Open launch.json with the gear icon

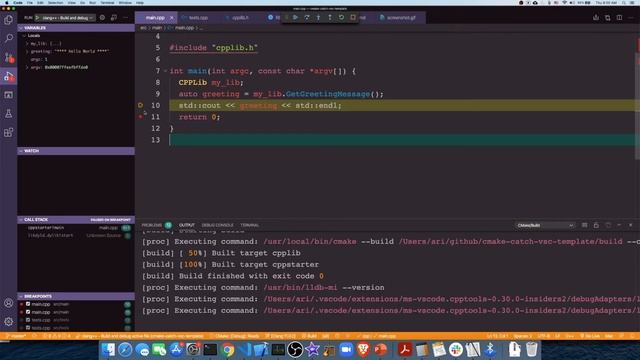102,18
